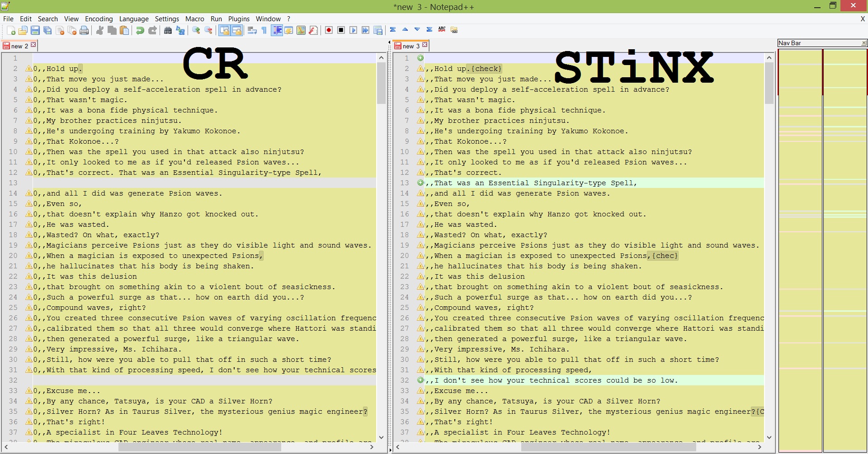The width and height of the screenshot is (868, 454).
Task: Toggle word wrap toolbar button
Action: [252, 30]
